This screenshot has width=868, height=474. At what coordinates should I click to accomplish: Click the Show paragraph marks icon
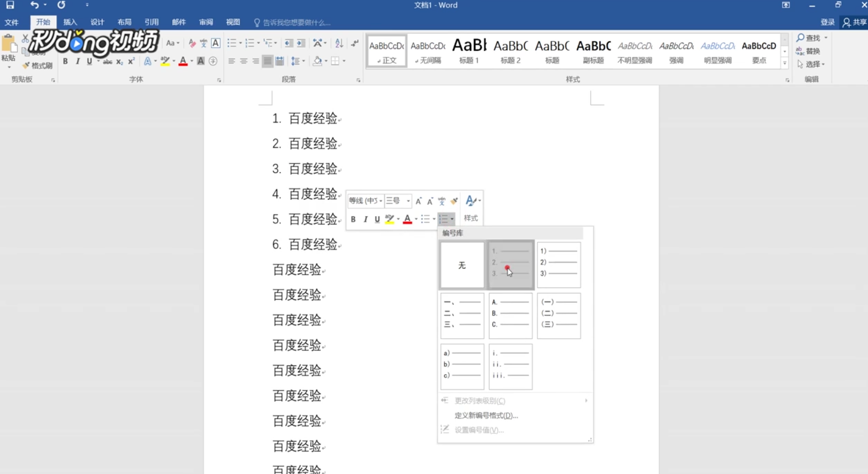[x=355, y=43]
